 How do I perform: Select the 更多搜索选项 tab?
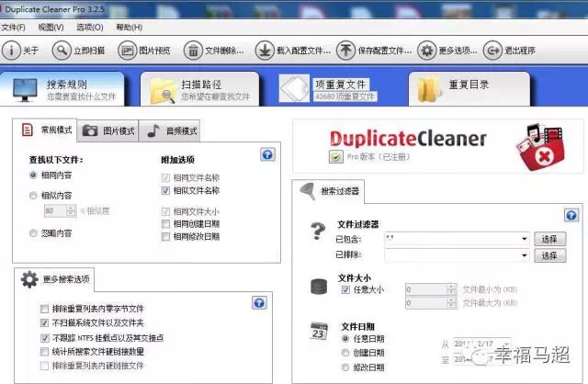[55, 279]
